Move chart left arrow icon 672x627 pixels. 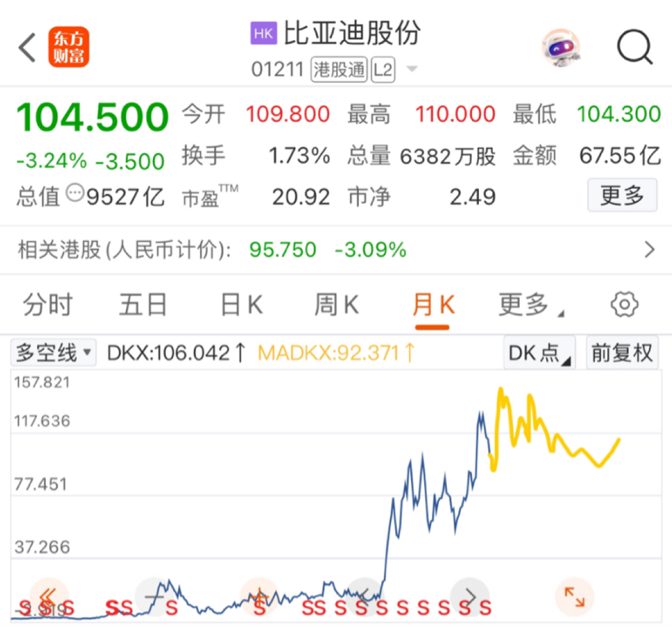coord(364,597)
